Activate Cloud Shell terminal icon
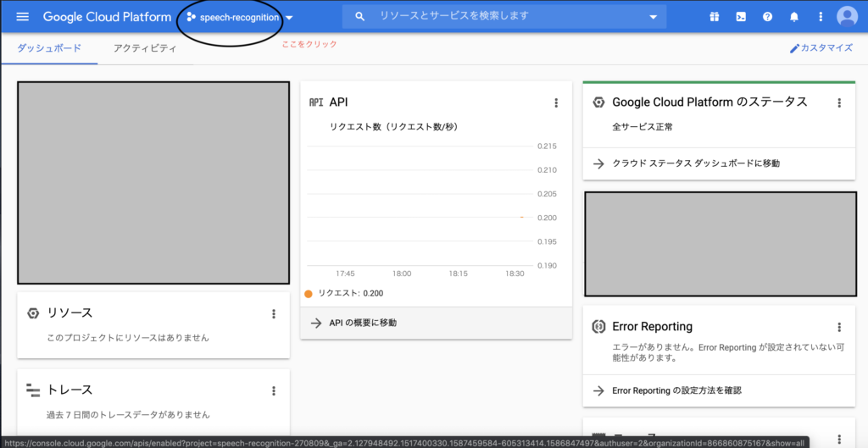868x448 pixels. pyautogui.click(x=741, y=17)
